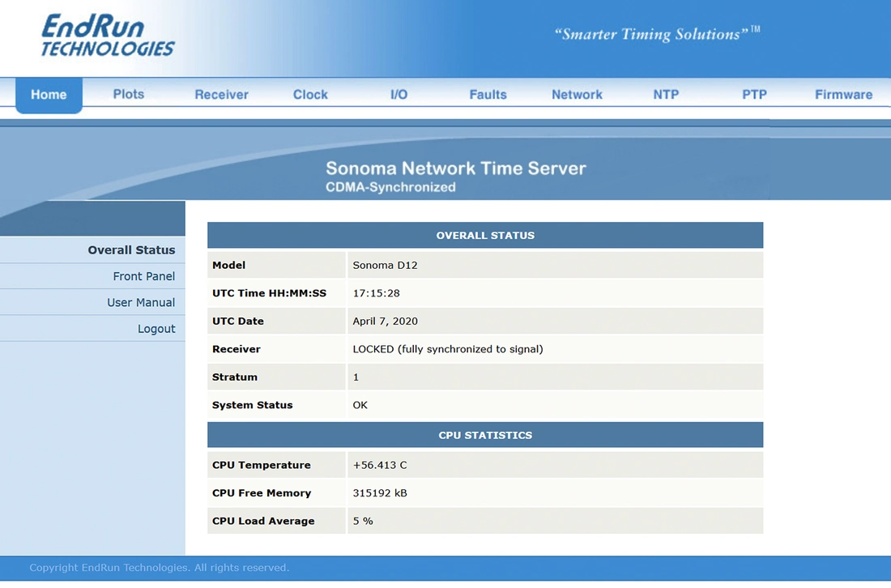Click the EndRun Technologies logo
The image size is (891, 588).
tap(108, 35)
